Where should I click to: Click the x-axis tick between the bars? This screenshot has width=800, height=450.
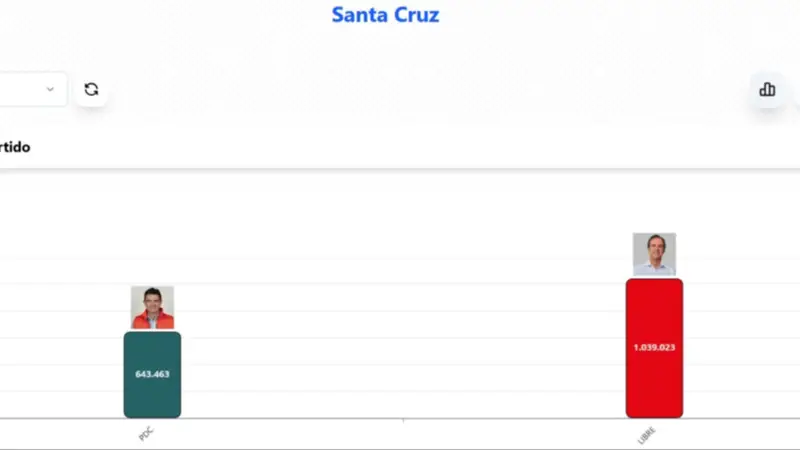coord(403,421)
